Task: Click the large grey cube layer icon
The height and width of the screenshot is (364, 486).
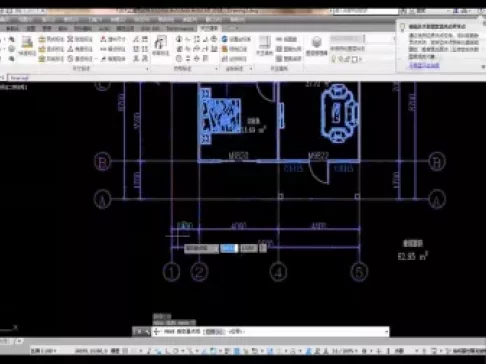Action: (316, 43)
